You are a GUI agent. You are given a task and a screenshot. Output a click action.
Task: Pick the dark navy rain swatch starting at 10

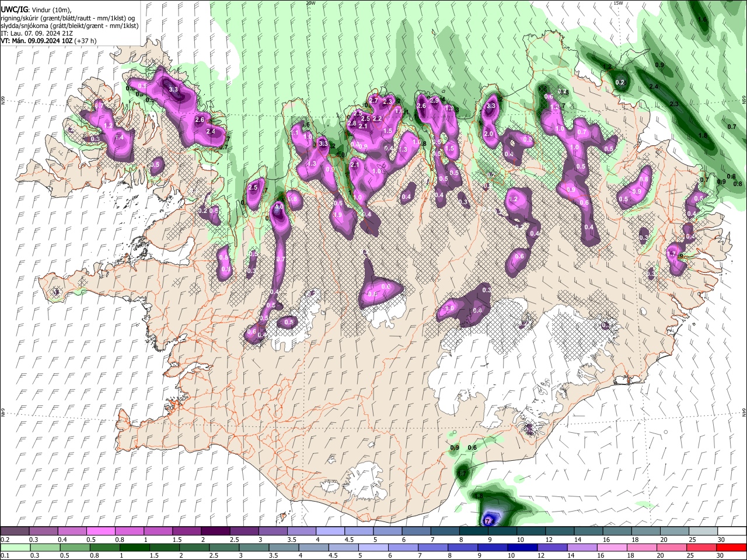522,547
